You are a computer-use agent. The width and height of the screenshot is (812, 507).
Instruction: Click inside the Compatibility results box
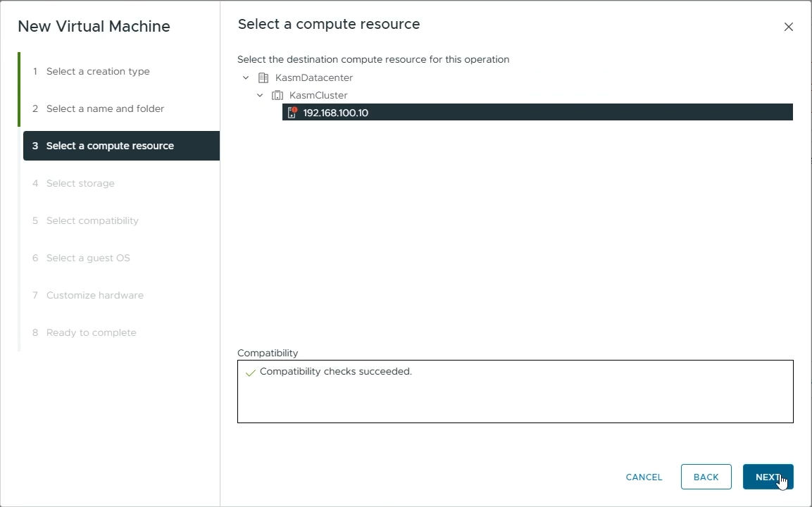[514, 394]
